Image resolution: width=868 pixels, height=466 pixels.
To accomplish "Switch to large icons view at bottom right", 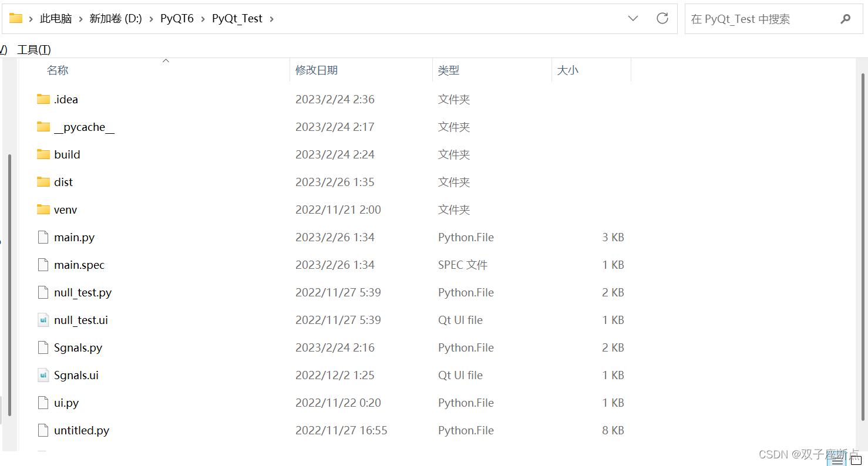I will point(856,461).
